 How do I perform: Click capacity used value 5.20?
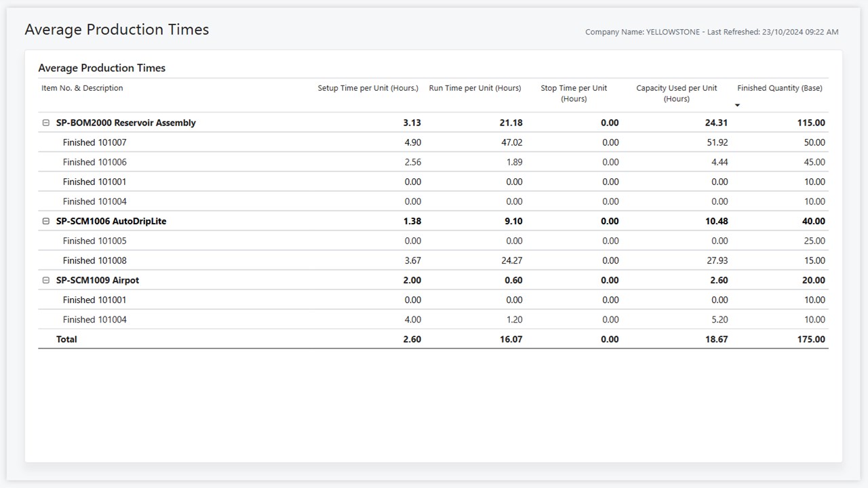719,319
